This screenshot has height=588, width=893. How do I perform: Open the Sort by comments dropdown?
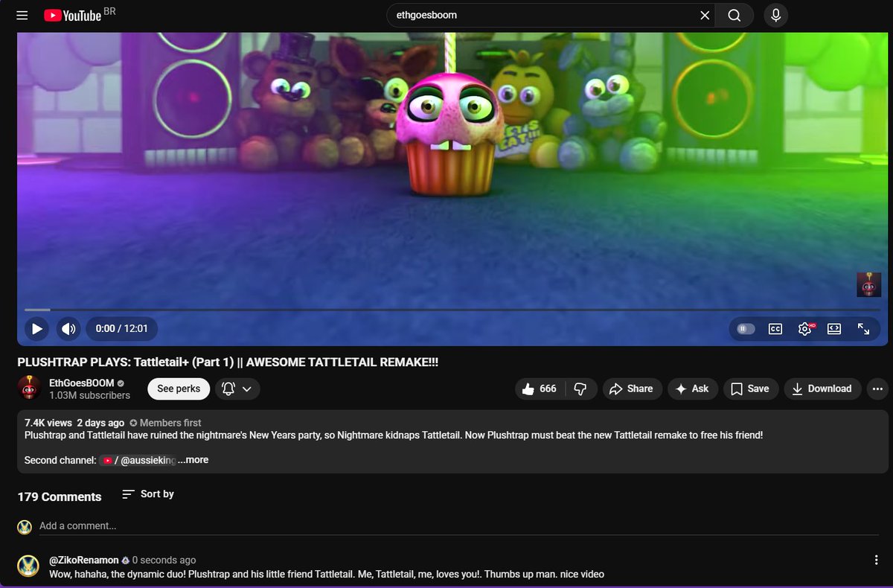[147, 494]
